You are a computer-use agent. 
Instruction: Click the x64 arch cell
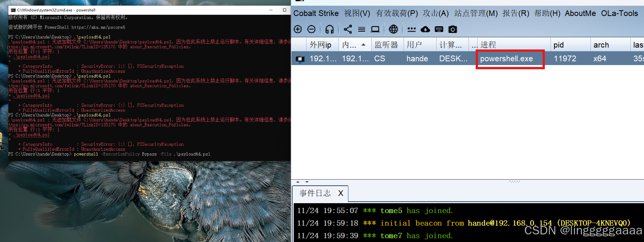[x=600, y=59]
